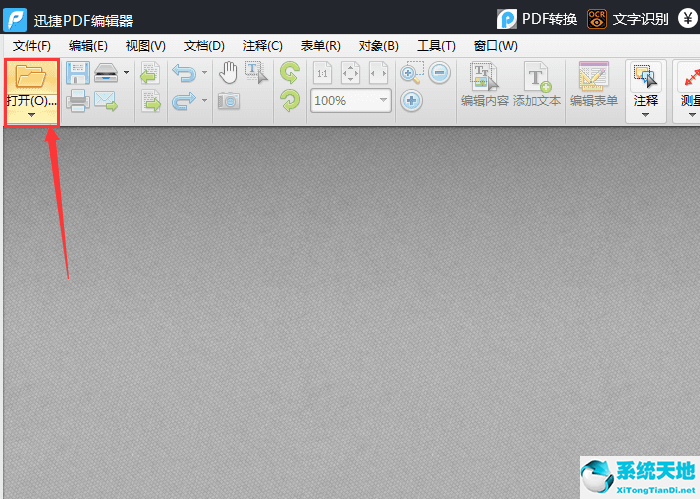The width and height of the screenshot is (700, 499).
Task: Open the 编辑(E) menu
Action: pyautogui.click(x=88, y=46)
